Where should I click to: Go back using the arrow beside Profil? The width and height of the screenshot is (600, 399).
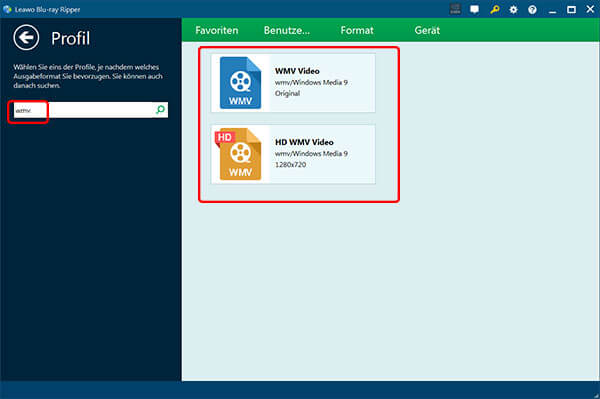(x=26, y=37)
